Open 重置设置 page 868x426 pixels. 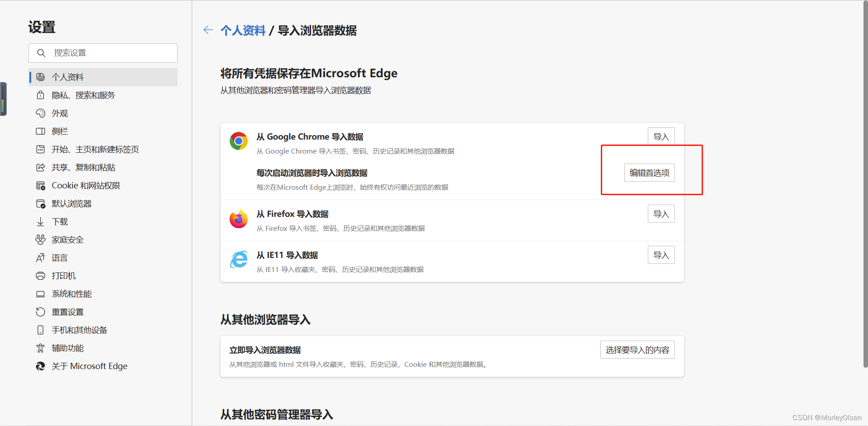tap(103, 312)
